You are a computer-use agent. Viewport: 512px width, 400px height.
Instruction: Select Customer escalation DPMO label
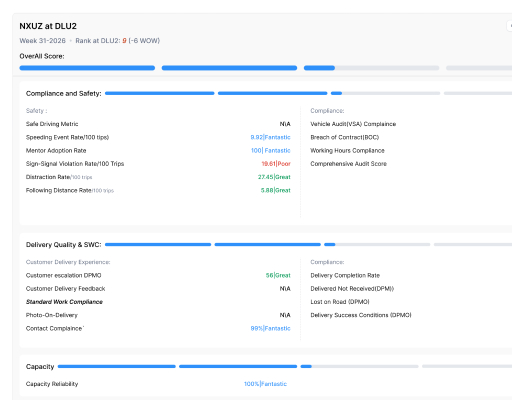click(x=64, y=275)
